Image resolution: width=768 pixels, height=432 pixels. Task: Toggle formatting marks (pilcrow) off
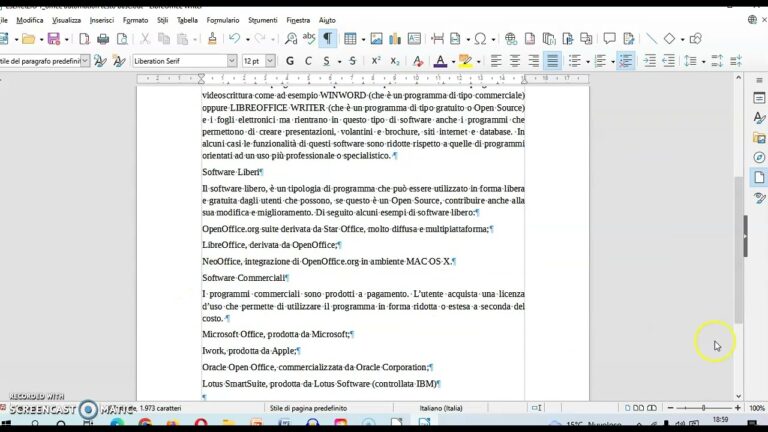[x=328, y=39]
